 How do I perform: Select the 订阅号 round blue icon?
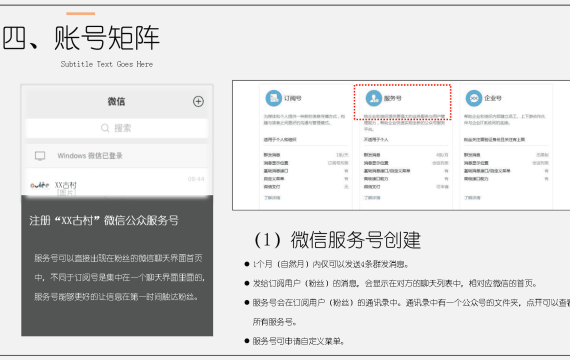click(x=274, y=98)
